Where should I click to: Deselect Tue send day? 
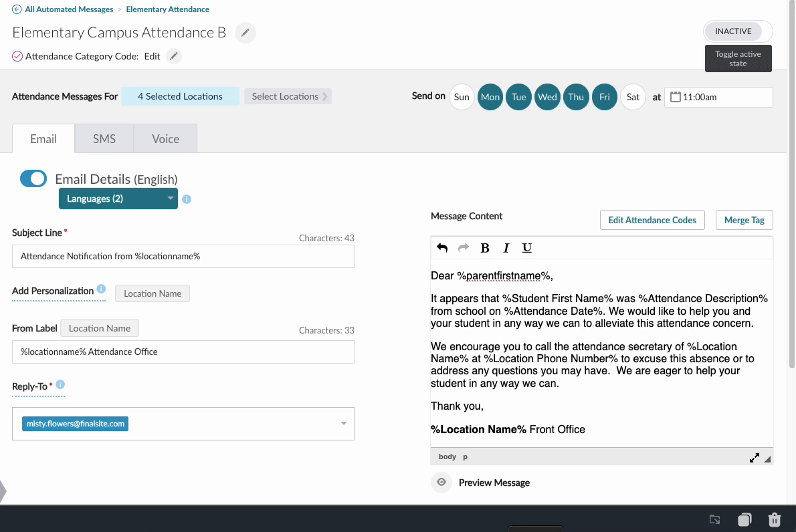[x=518, y=97]
